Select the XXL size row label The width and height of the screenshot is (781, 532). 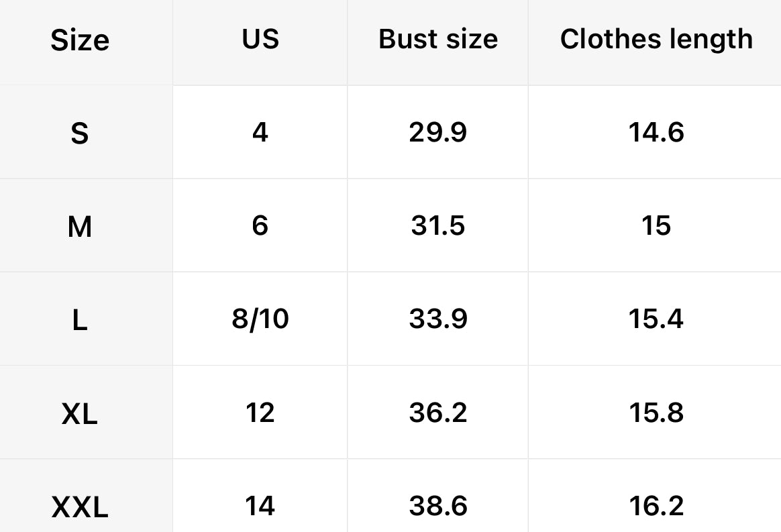(80, 507)
